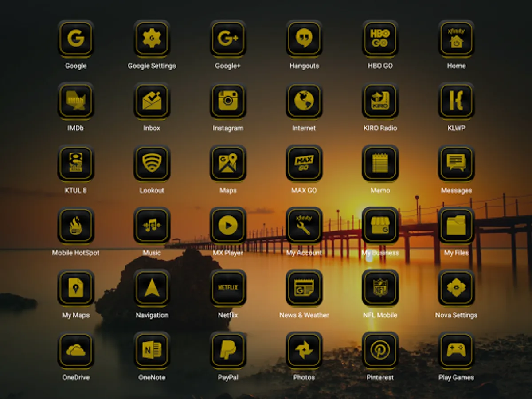Open the Music app
Image resolution: width=532 pixels, height=399 pixels.
point(152,226)
